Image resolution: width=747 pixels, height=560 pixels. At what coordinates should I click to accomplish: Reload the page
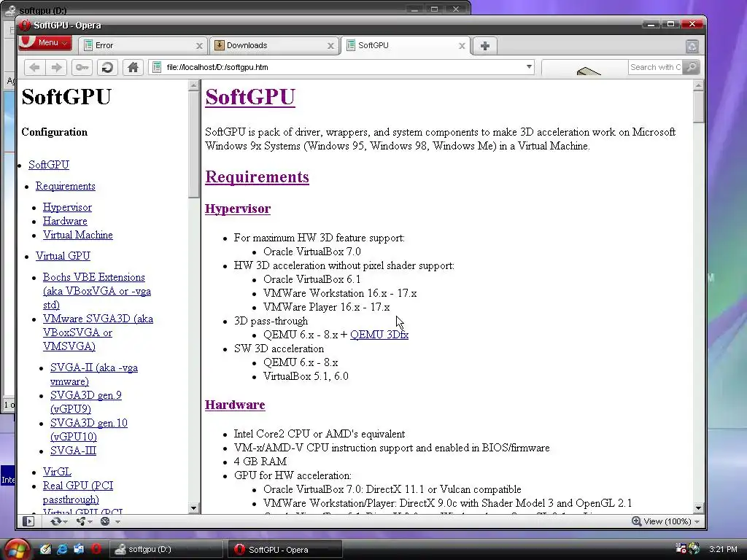coord(107,68)
